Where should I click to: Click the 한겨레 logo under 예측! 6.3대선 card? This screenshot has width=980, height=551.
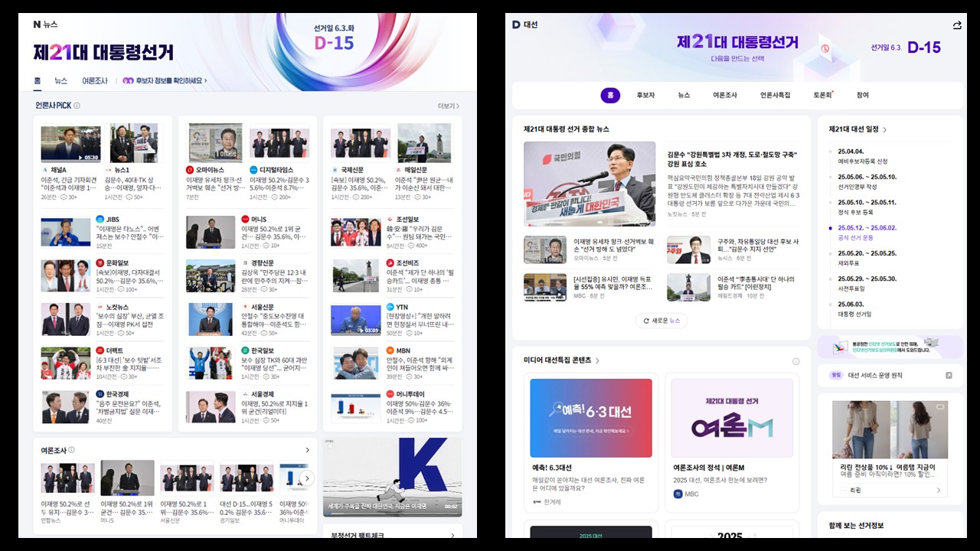(537, 502)
